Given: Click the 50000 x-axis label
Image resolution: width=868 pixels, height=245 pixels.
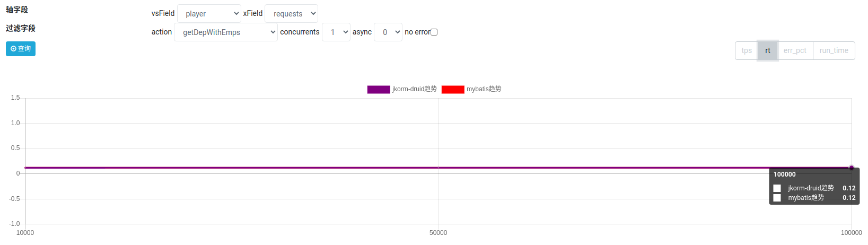Looking at the screenshot, I should [439, 233].
